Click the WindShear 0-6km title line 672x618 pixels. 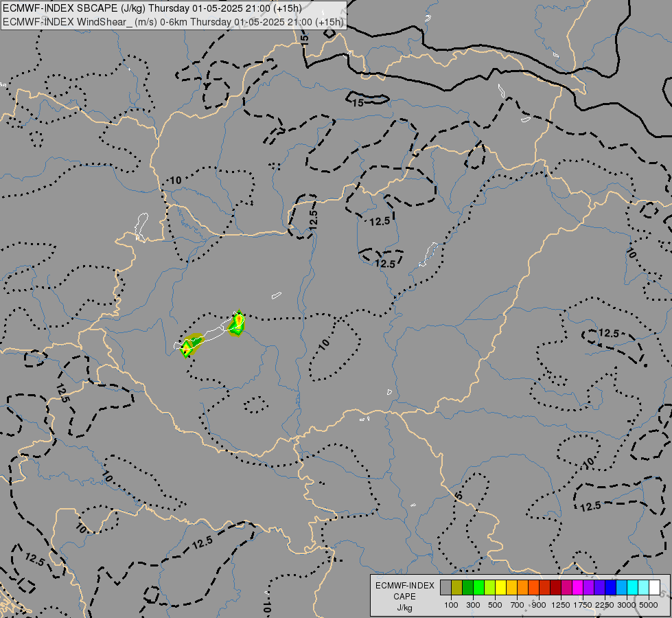click(x=173, y=22)
